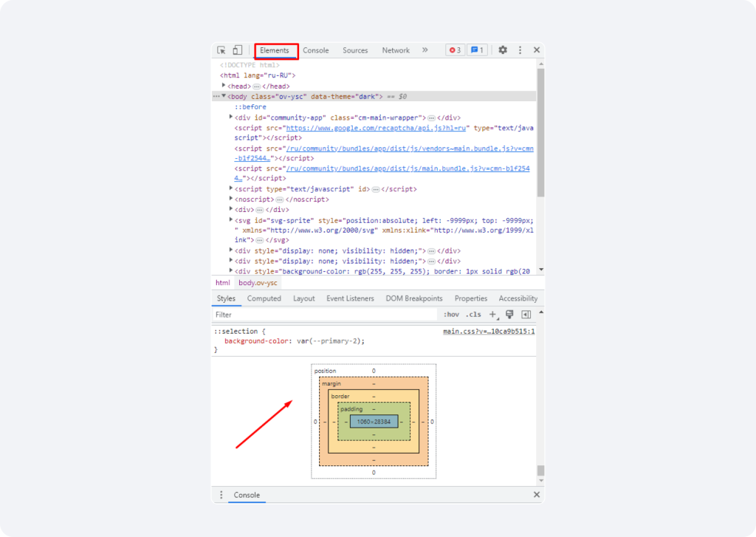Toggle the device toolbar icon
This screenshot has height=537, width=756.
point(237,50)
